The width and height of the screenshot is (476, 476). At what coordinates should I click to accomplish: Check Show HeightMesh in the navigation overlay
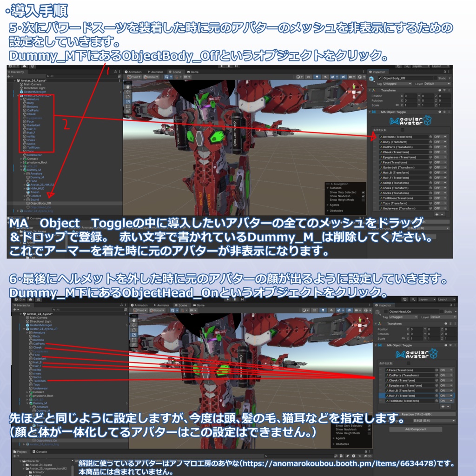pos(363,200)
